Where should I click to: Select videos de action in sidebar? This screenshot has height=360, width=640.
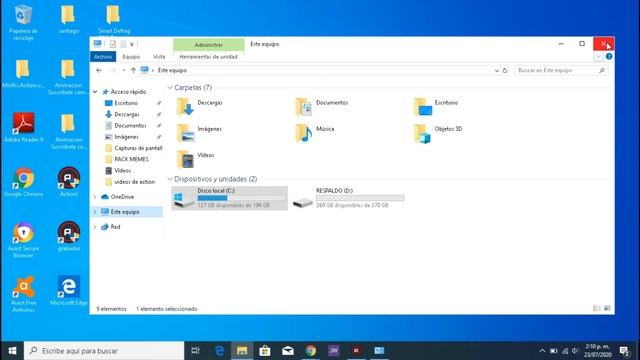(x=135, y=182)
